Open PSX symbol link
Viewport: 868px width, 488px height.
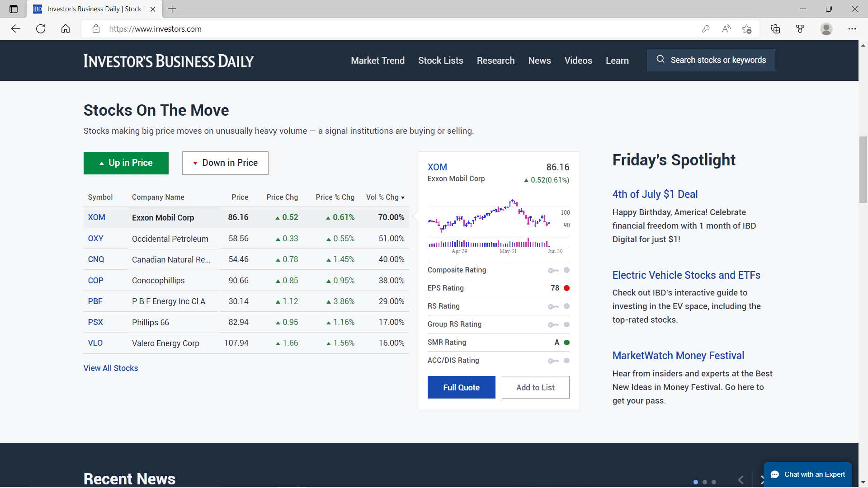[x=95, y=322]
